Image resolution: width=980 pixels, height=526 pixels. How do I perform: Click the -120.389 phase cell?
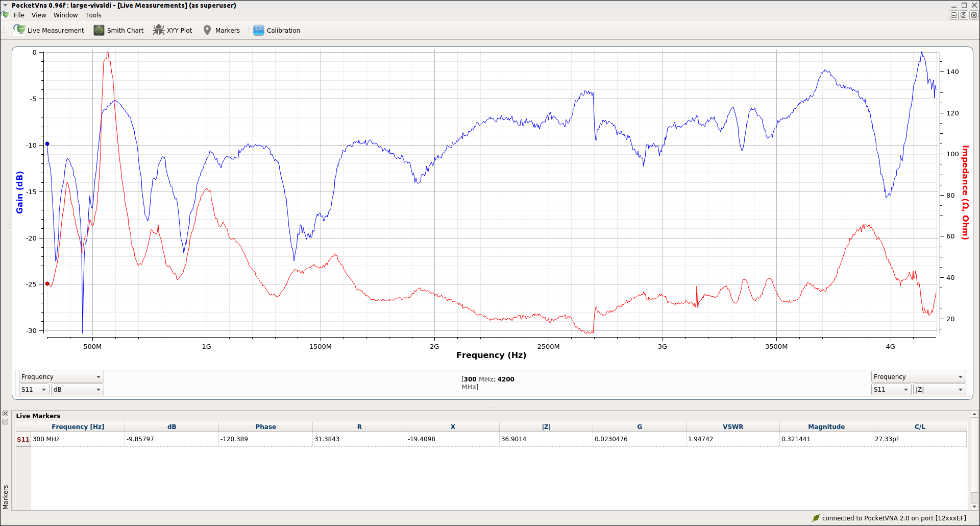[x=265, y=439]
